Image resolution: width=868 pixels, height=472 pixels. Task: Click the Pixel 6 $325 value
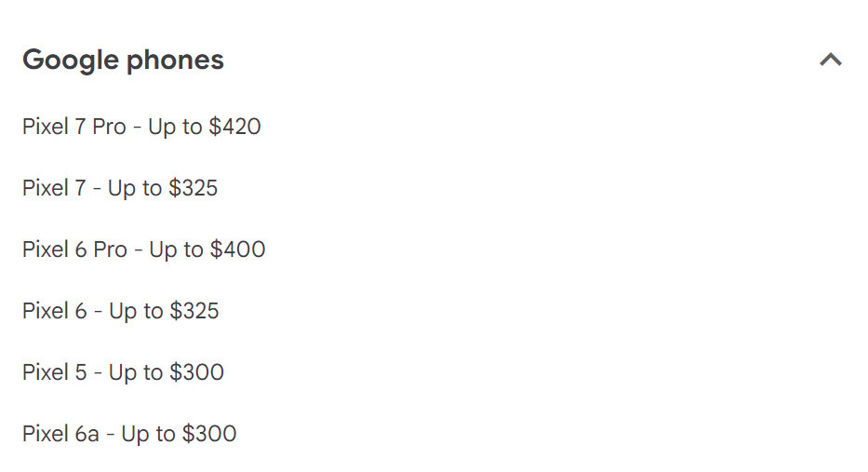[194, 311]
